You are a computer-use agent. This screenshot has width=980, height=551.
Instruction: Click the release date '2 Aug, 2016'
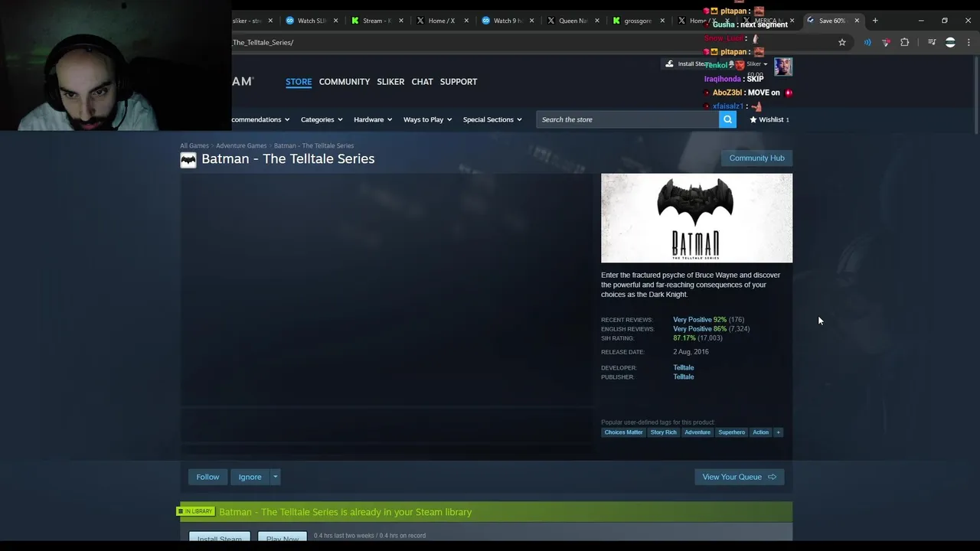point(691,351)
